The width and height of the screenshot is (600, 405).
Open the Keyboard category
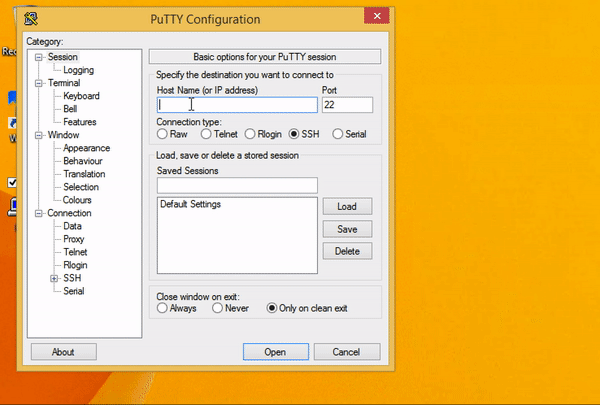point(81,96)
